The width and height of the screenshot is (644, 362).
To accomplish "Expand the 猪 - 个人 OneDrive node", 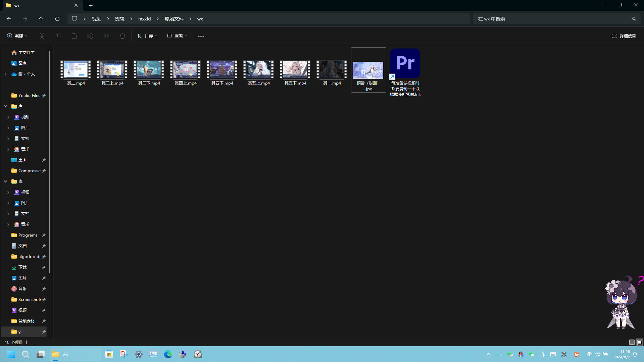I will click(6, 74).
